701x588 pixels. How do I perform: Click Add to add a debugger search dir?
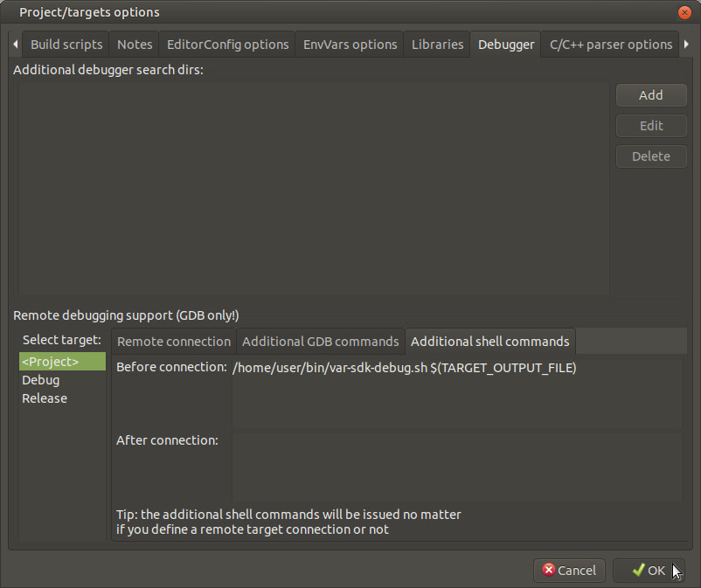pyautogui.click(x=650, y=95)
